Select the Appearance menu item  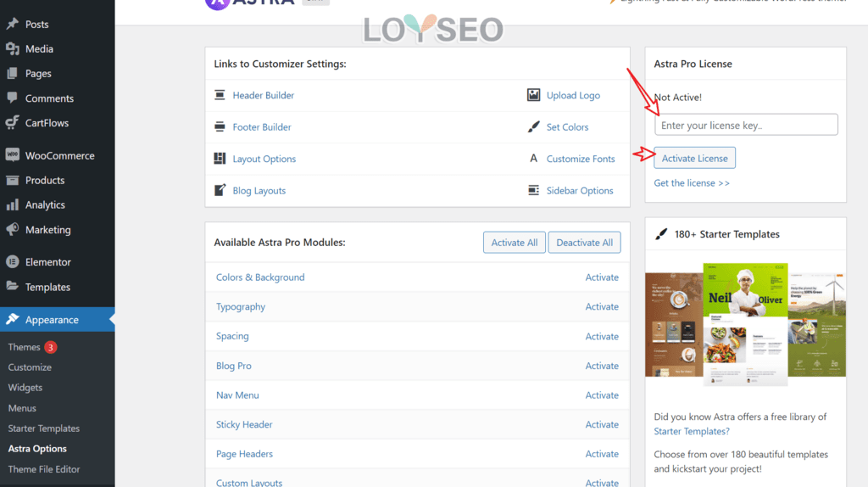pos(58,319)
